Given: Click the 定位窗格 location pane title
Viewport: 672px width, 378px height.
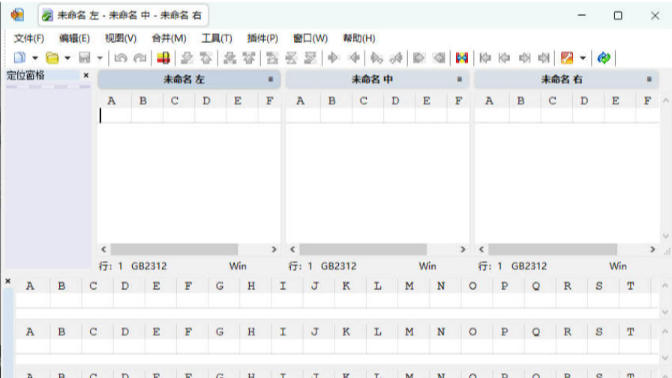Looking at the screenshot, I should pos(26,75).
